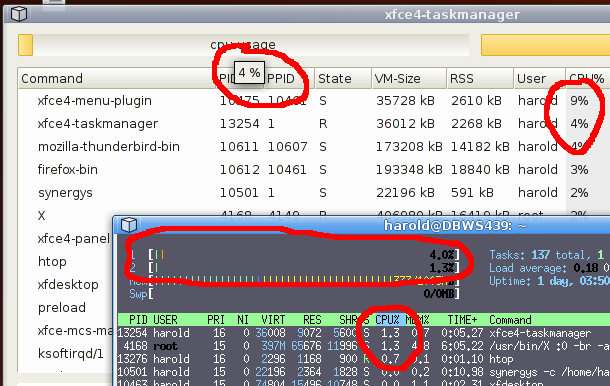Click htop CPU% column header
Screen dimensions: 610x386
[387, 320]
